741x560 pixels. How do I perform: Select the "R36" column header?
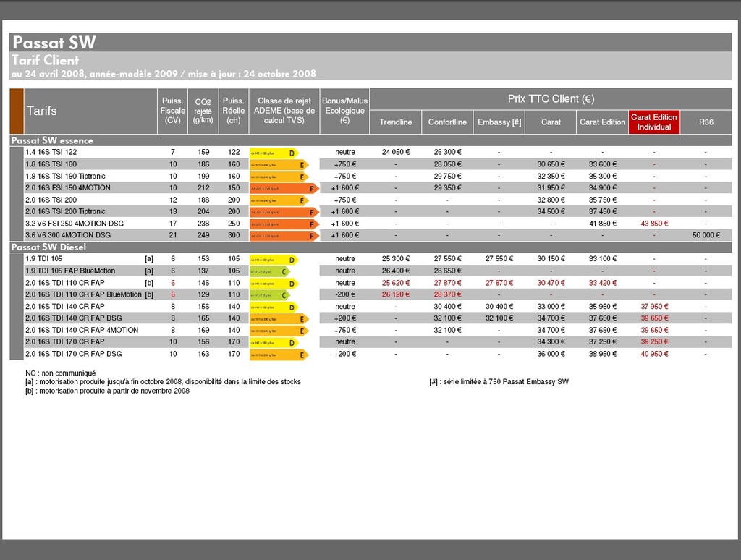click(x=706, y=122)
